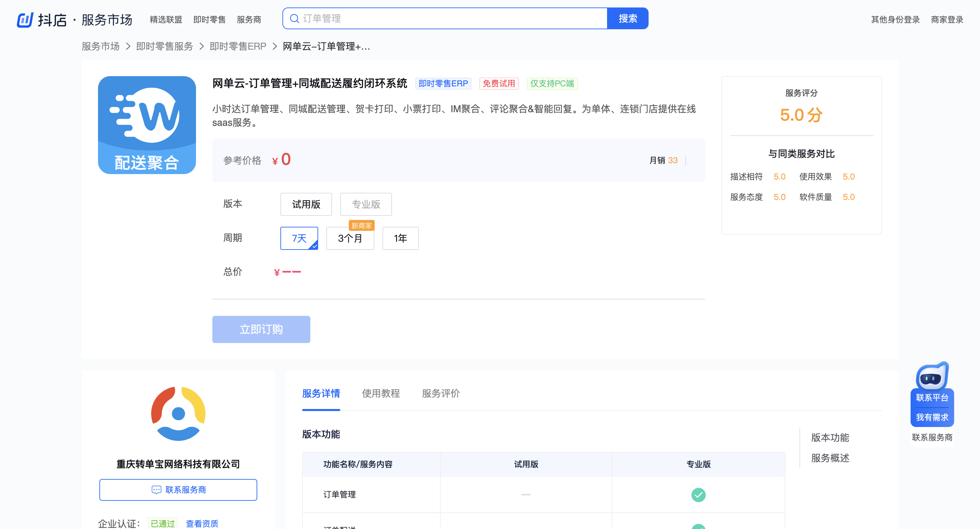This screenshot has height=529, width=980.
Task: Click the 立即订购 button
Action: (261, 329)
